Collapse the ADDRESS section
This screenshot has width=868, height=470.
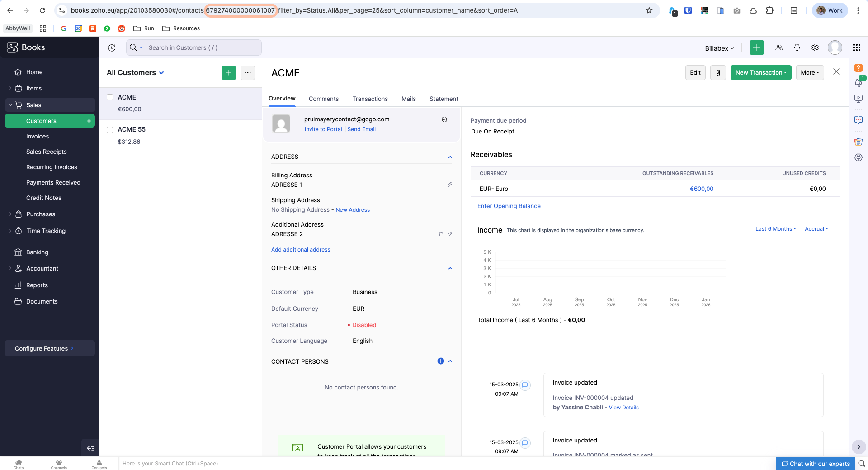450,157
